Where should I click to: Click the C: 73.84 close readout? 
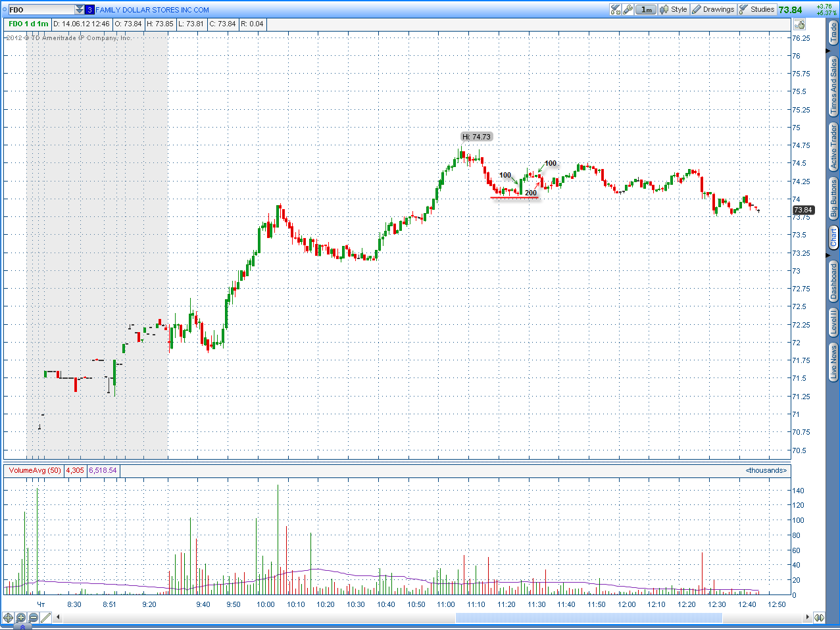coord(222,24)
